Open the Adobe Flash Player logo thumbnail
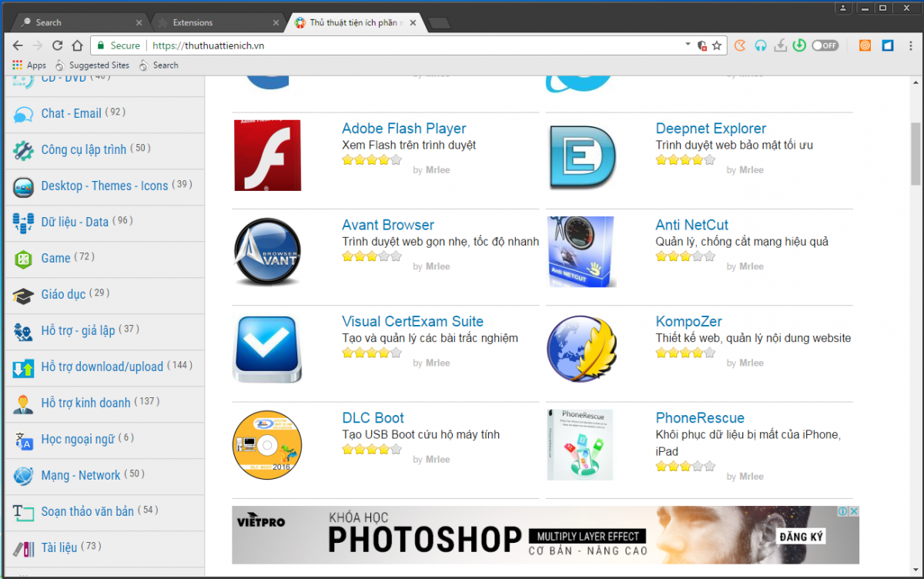924x579 pixels. (x=267, y=155)
